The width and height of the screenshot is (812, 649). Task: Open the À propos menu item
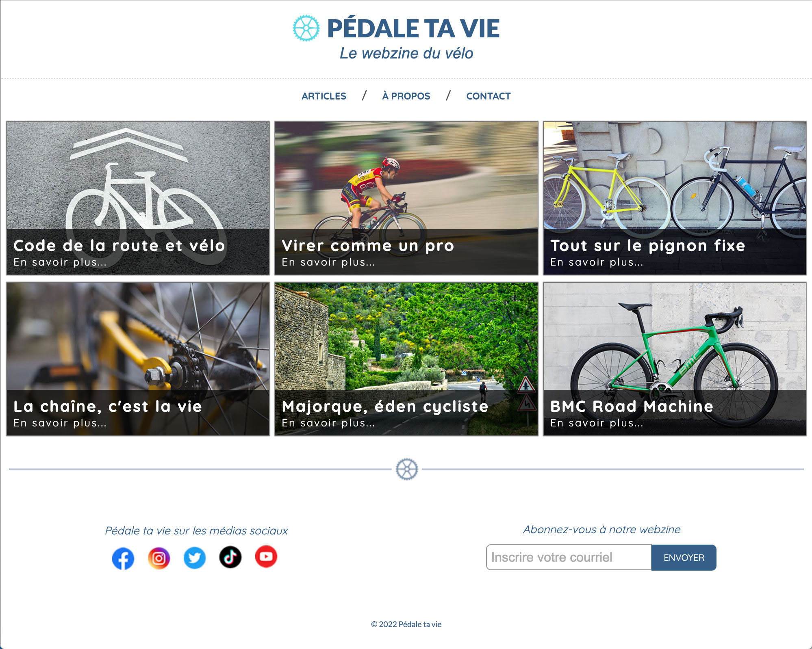pyautogui.click(x=406, y=96)
